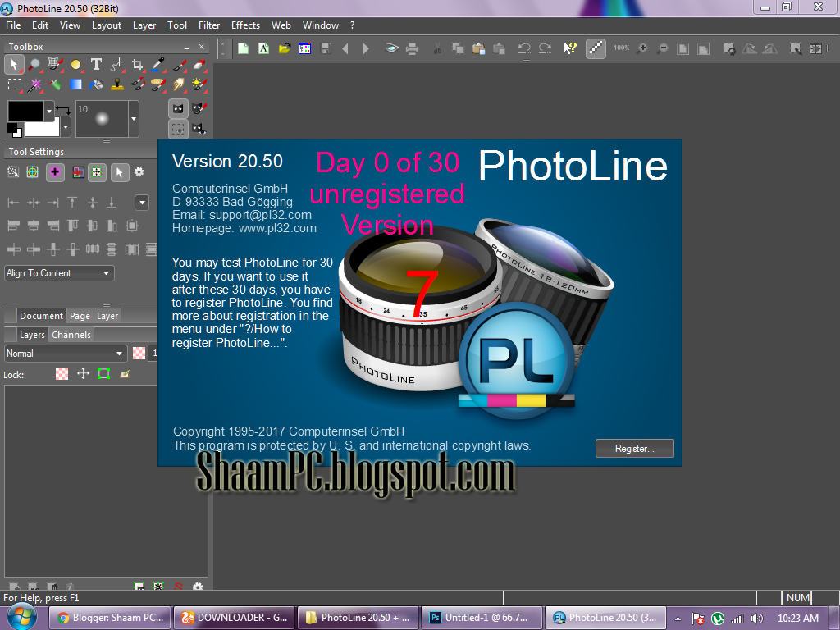The image size is (840, 630).
Task: Select the Gradient tool in Toolbox
Action: click(x=75, y=84)
